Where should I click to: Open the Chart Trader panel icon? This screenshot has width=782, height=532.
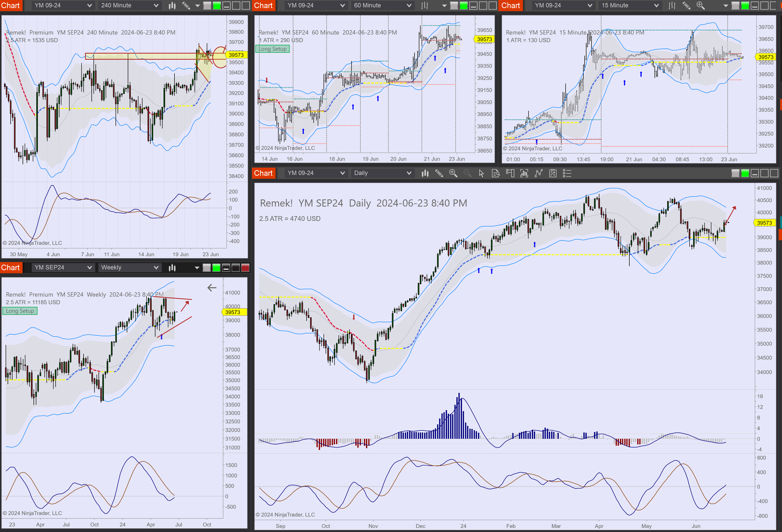coord(510,173)
